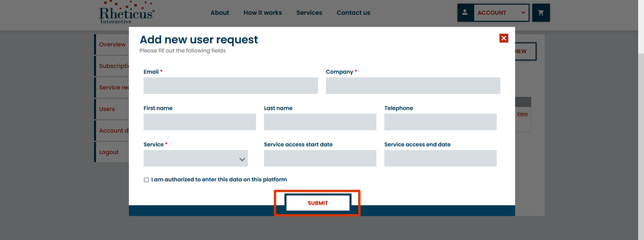Open the shopping cart icon

tap(541, 13)
